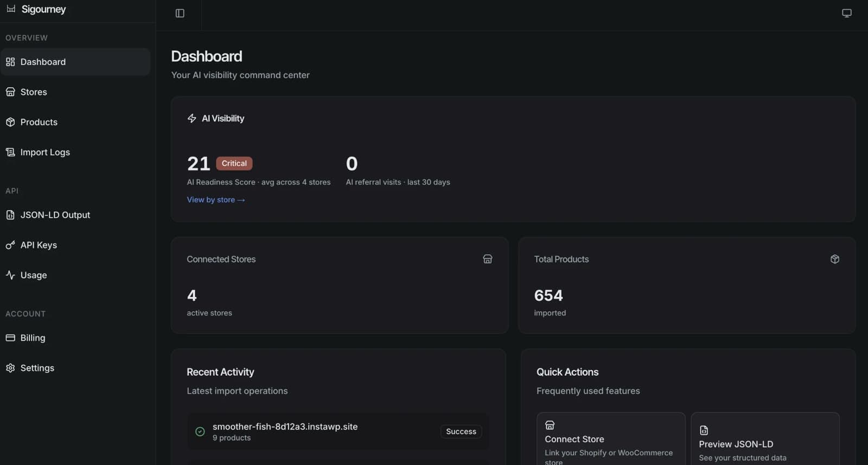
Task: Click the green success check icon
Action: pos(200,431)
